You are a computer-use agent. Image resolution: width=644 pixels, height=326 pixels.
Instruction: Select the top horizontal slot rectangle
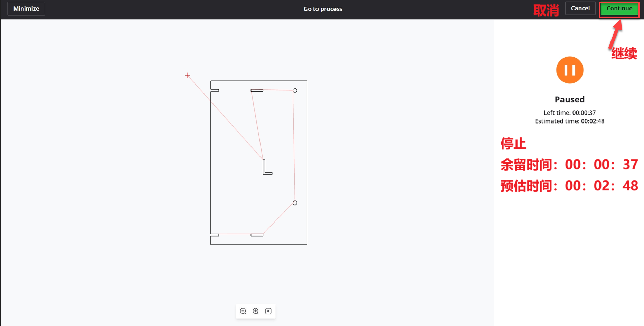pos(257,90)
